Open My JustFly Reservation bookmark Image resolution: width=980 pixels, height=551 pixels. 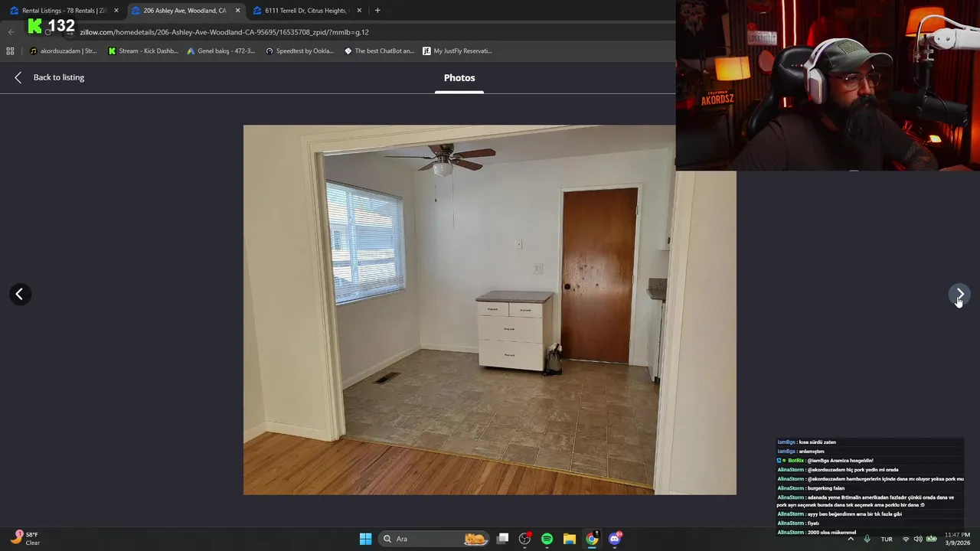coord(458,51)
